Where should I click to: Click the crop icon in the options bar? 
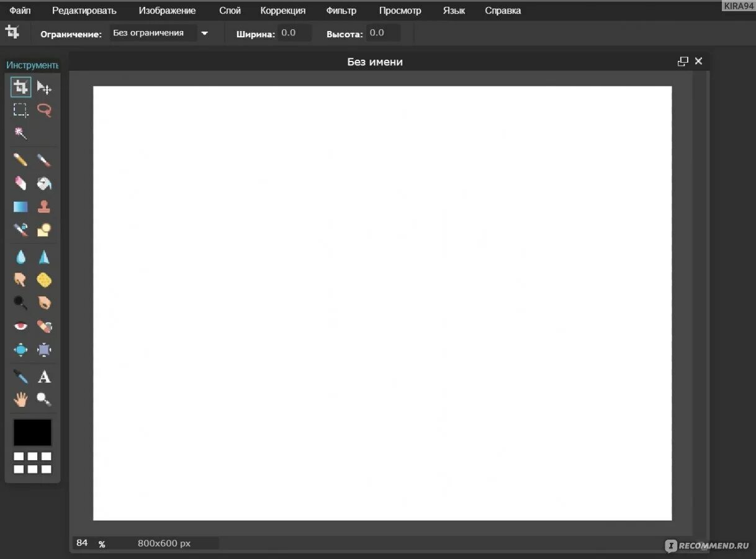pyautogui.click(x=12, y=32)
